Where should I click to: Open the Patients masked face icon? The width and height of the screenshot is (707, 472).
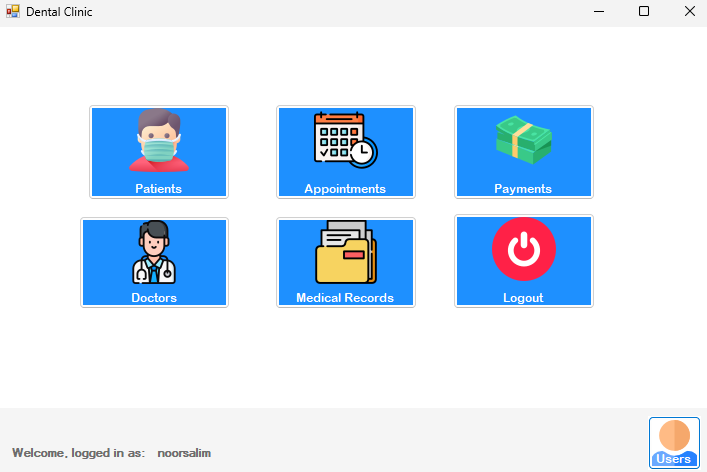(159, 140)
